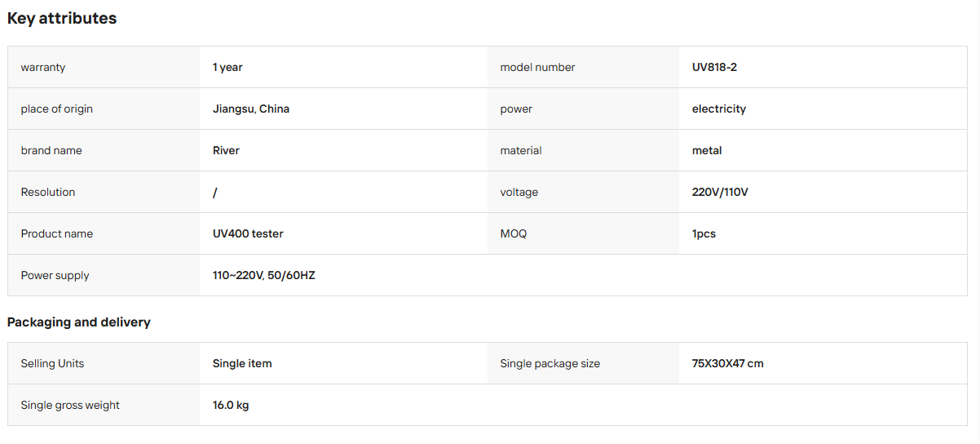Viewport: 980px width, 444px height.
Task: Select the power value electricity
Action: point(719,109)
